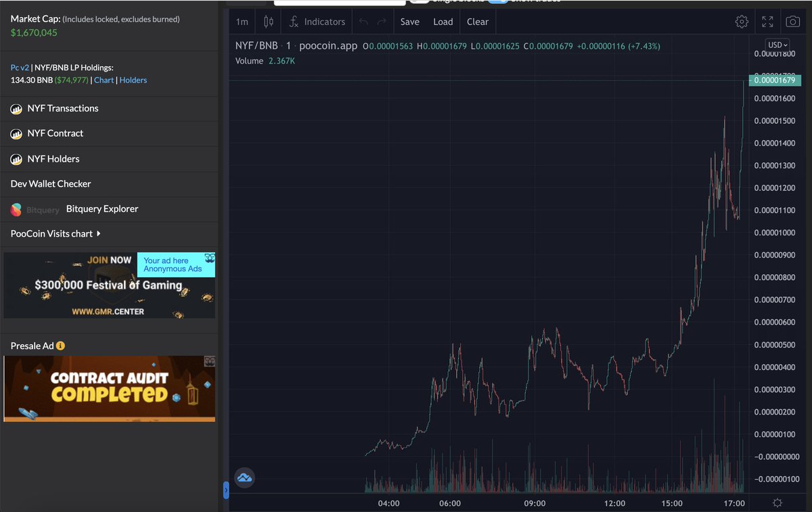Click the 09:00 time axis label

pyautogui.click(x=535, y=503)
